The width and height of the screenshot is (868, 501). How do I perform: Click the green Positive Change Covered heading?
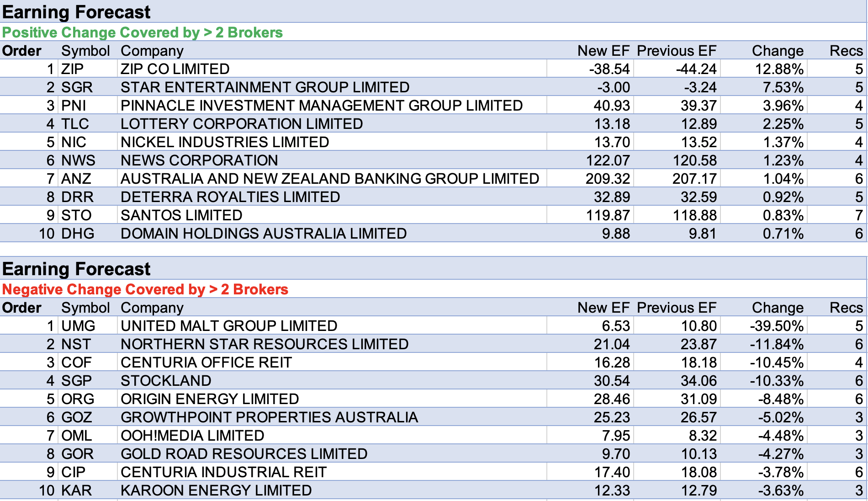click(x=142, y=32)
